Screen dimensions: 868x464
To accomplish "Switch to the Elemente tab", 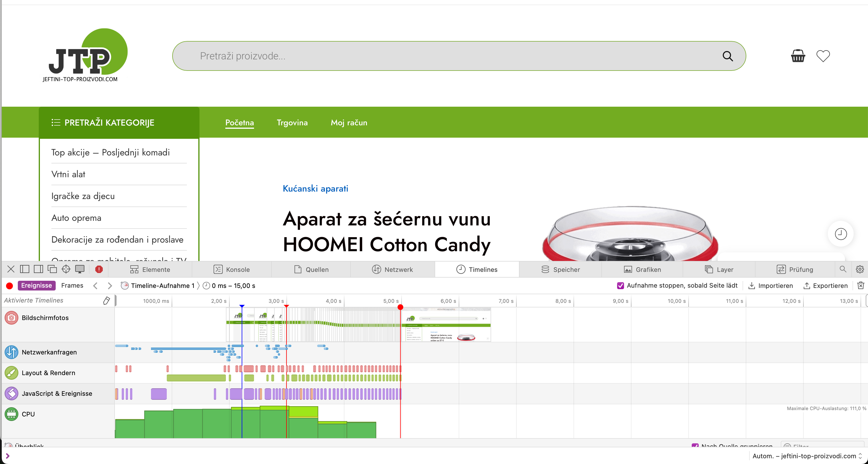I will pos(150,269).
